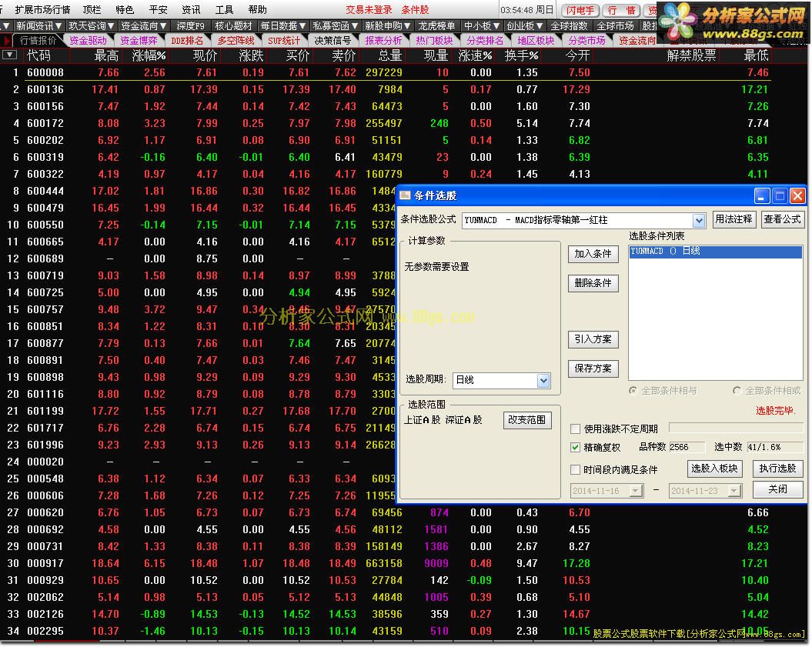Open the 帮助 menu

257,10
